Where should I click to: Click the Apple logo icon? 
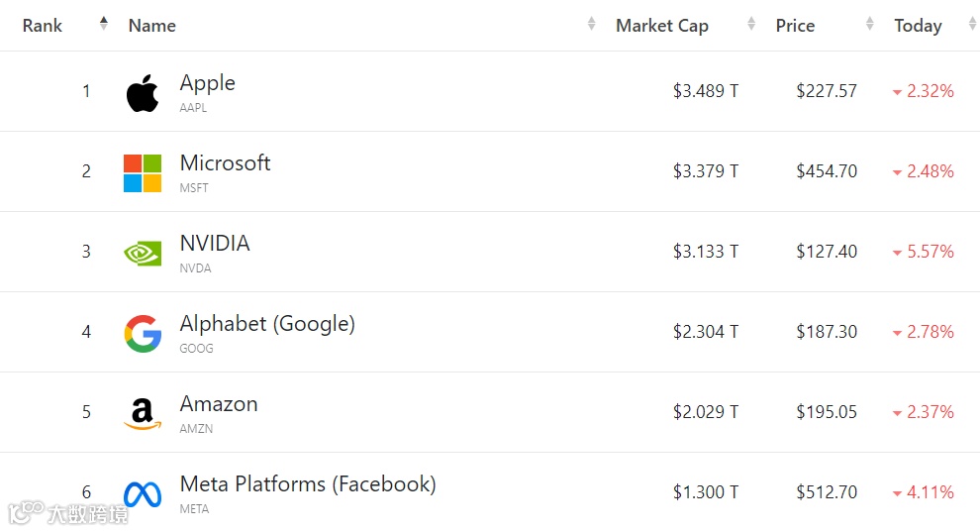click(143, 93)
